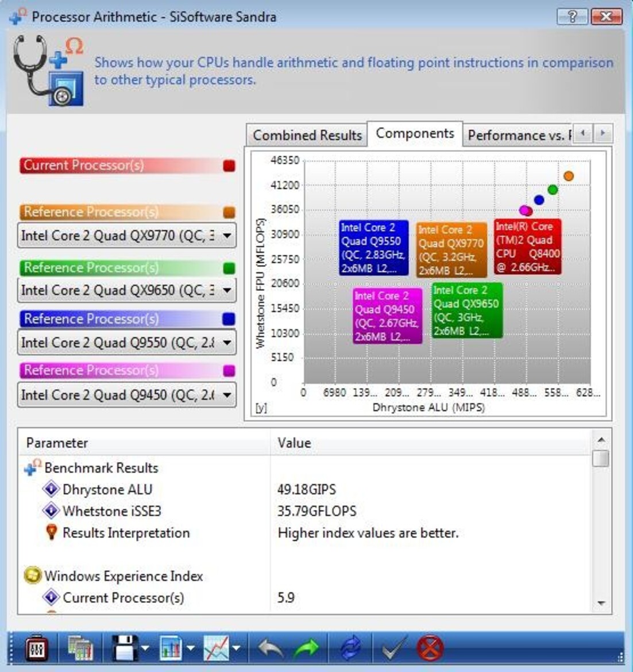This screenshot has width=633, height=672.
Task: Click the 49.18GIPS value
Action: pos(307,489)
